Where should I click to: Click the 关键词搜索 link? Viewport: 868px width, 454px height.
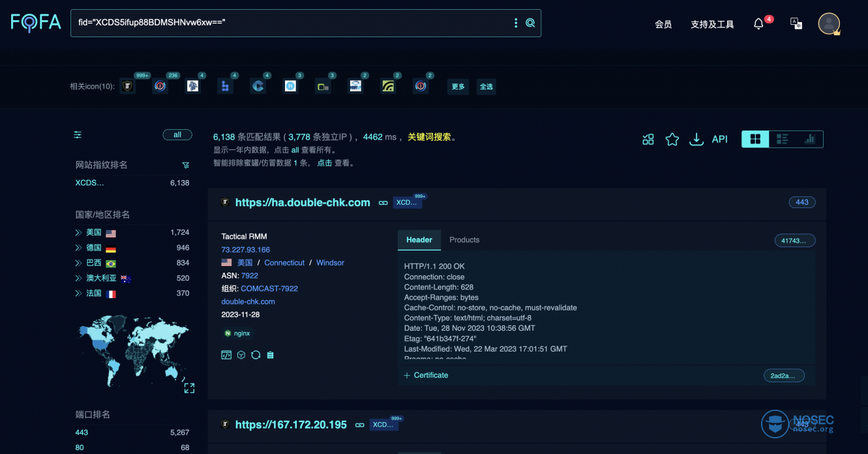pos(429,137)
